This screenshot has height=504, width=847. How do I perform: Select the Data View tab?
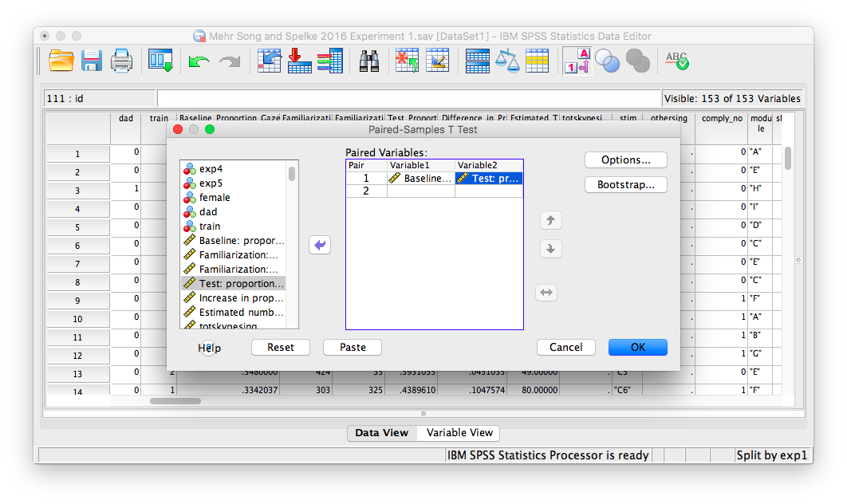tap(381, 432)
